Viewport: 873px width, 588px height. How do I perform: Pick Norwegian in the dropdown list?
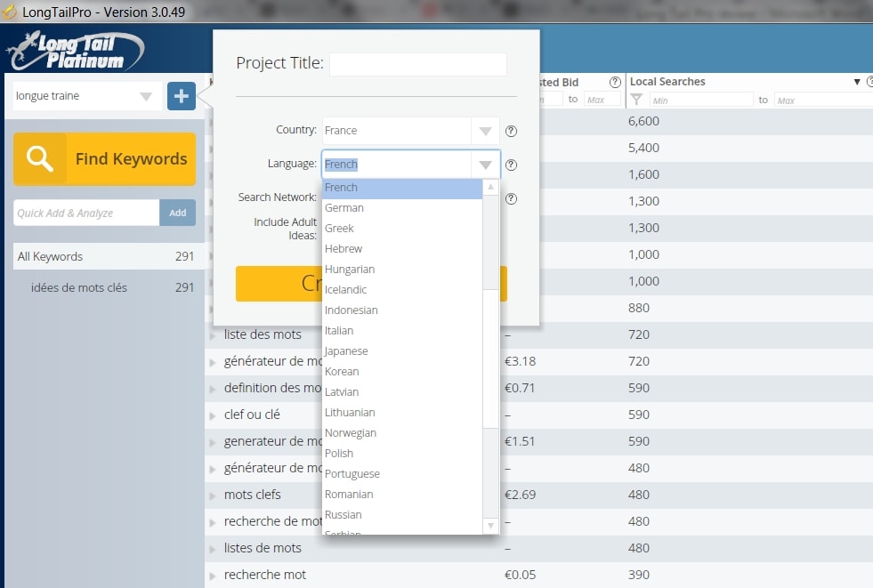[402, 433]
